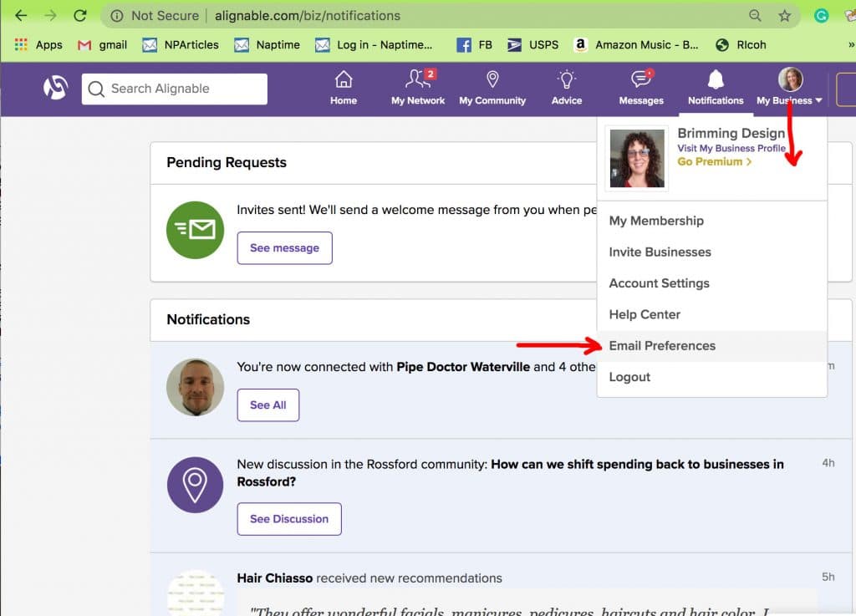Open My Community pin icon
Viewport: 856px width, 616px height.
pyautogui.click(x=492, y=88)
